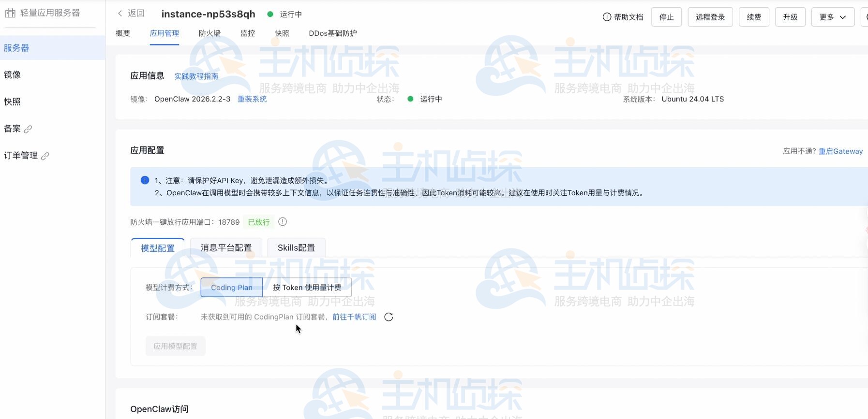Click the link icon next to 备案
Image resolution: width=868 pixels, height=419 pixels.
28,129
